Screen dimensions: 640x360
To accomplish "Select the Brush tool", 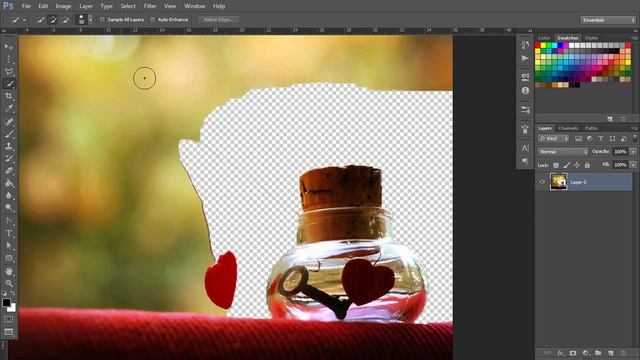I will tap(9, 133).
